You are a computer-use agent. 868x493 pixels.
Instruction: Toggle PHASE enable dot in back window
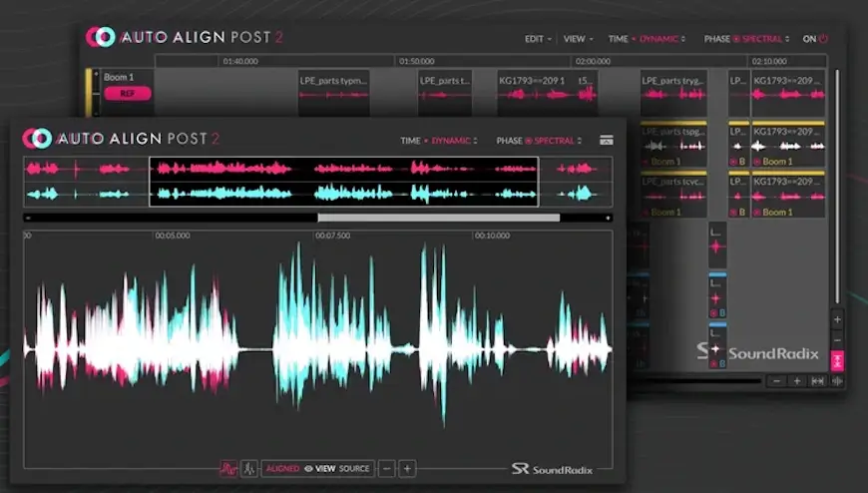click(x=736, y=39)
